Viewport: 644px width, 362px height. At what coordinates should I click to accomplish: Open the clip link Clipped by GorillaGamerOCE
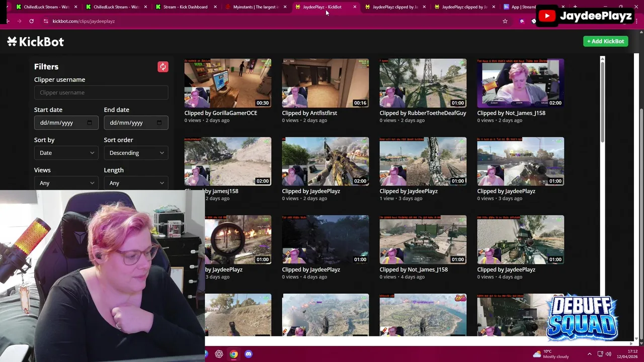tap(221, 113)
